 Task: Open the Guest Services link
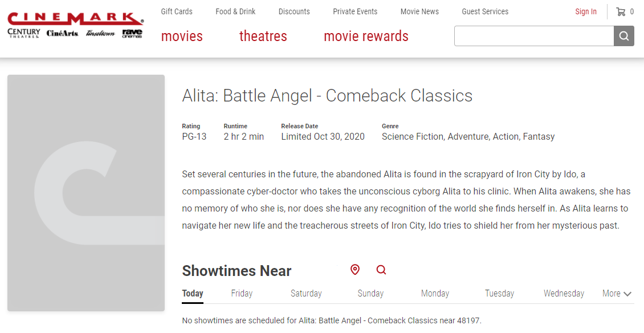pyautogui.click(x=485, y=11)
